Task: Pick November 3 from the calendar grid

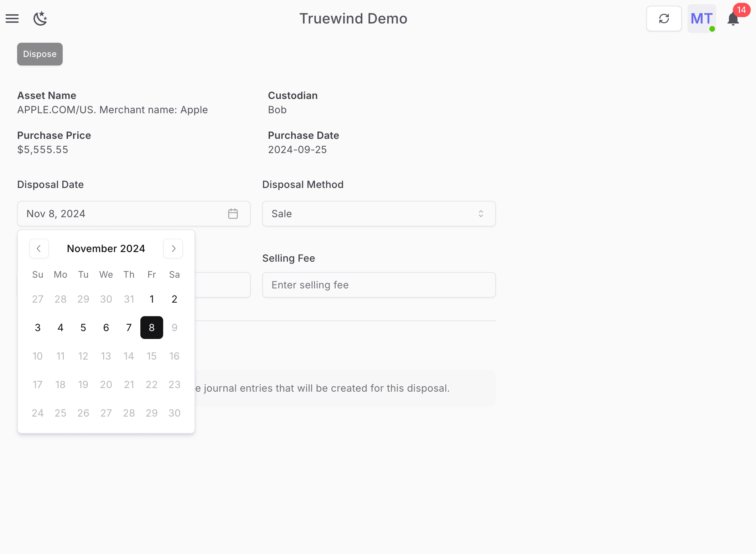Action: (37, 327)
